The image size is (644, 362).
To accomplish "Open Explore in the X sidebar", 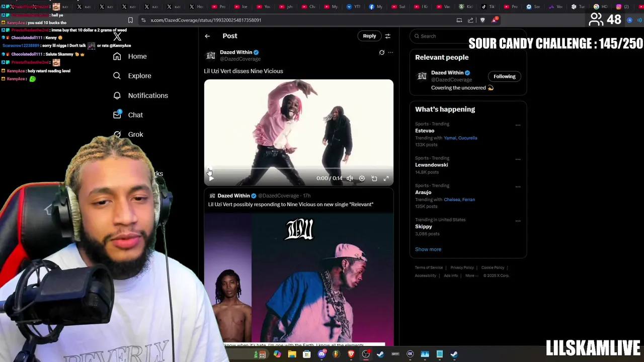I will [x=132, y=76].
